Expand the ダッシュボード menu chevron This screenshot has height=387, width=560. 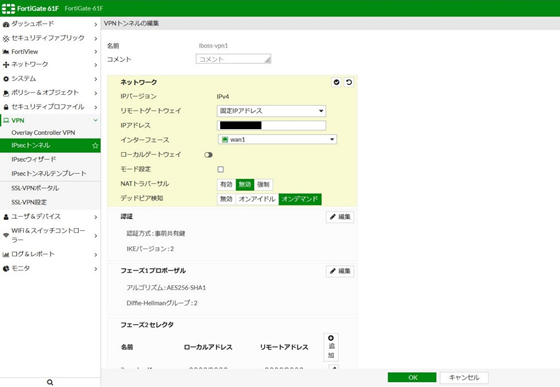[x=95, y=25]
